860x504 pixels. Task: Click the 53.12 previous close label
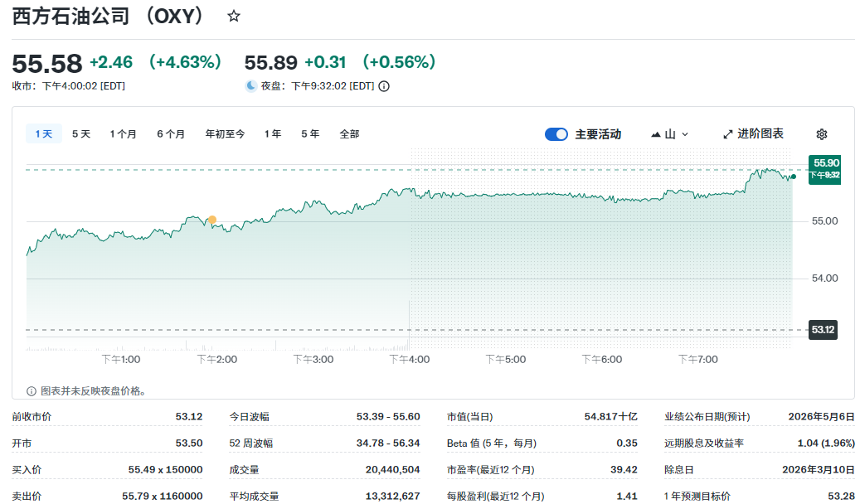pos(823,328)
